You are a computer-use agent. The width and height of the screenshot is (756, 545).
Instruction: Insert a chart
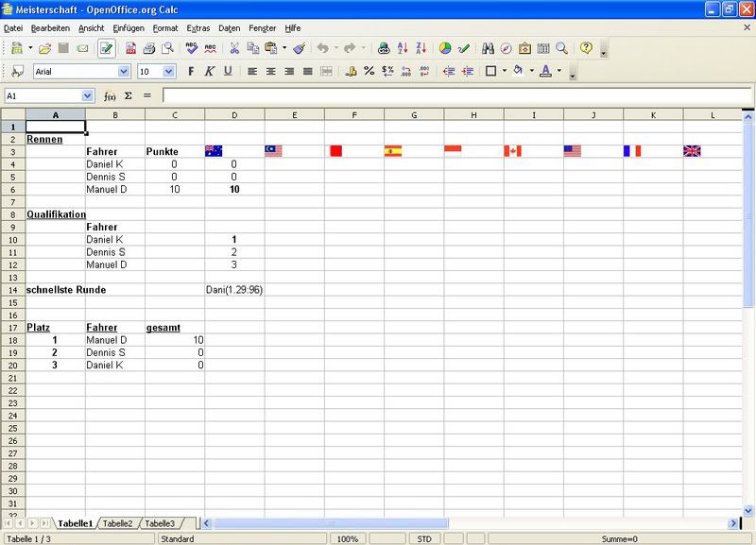coord(445,48)
